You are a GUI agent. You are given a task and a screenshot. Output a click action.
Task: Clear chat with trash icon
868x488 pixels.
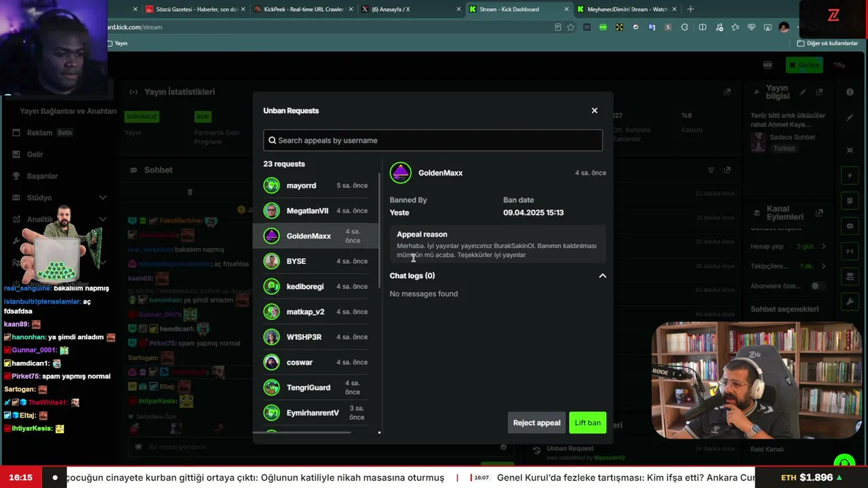190,192
